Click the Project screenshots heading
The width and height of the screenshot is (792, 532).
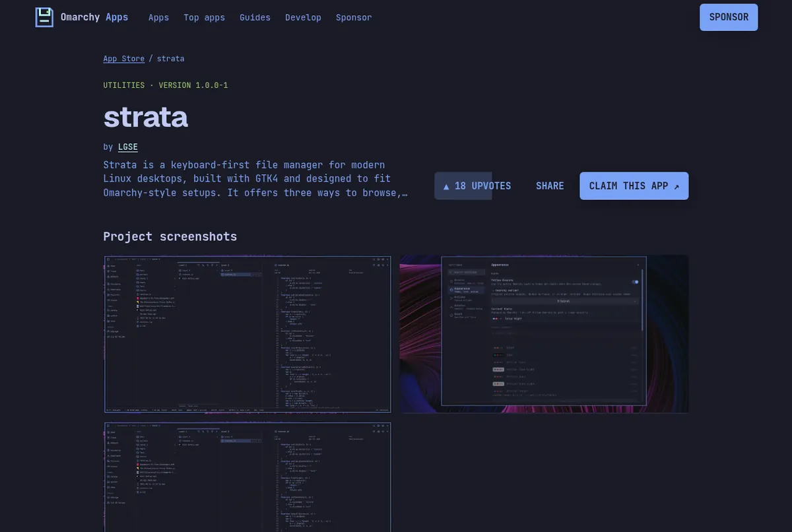pyautogui.click(x=170, y=236)
